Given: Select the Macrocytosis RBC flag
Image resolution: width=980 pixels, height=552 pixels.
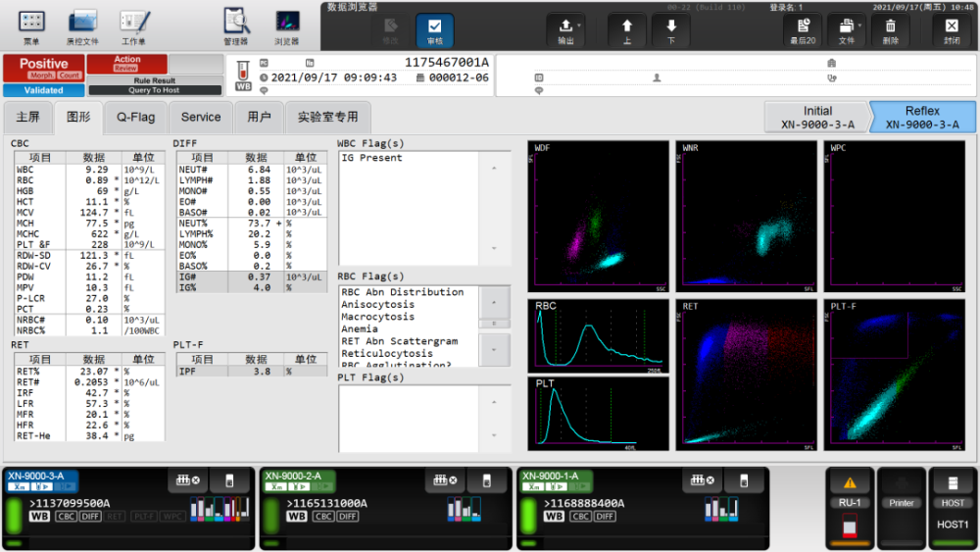Looking at the screenshot, I should [x=377, y=317].
